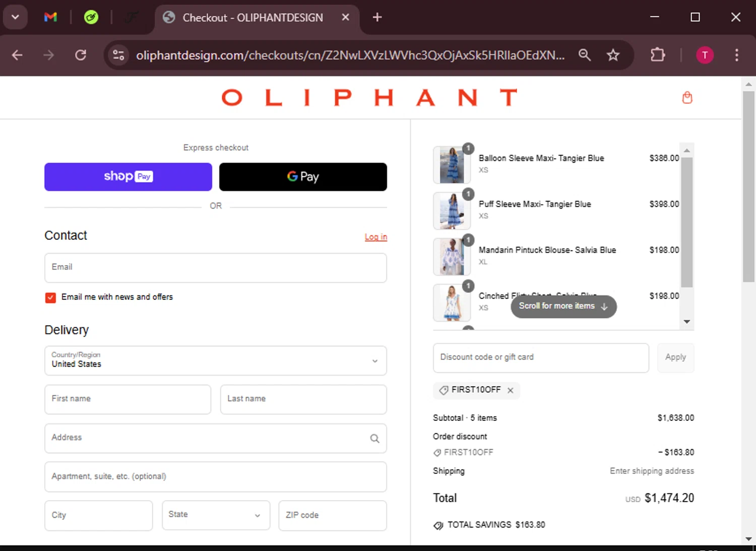
Task: View site information icon in address bar
Action: click(x=118, y=55)
